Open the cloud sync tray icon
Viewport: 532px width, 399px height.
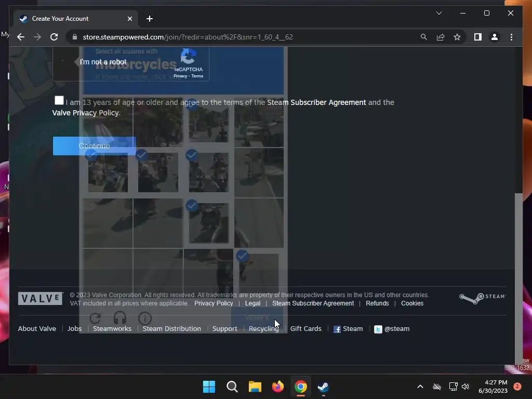[x=436, y=387]
